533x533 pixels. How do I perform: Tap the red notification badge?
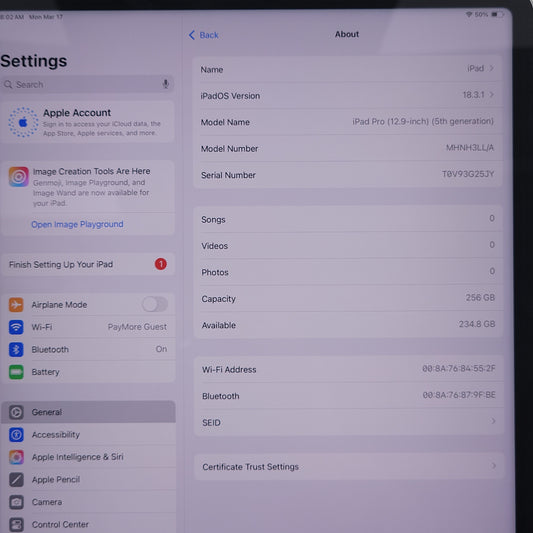(160, 264)
